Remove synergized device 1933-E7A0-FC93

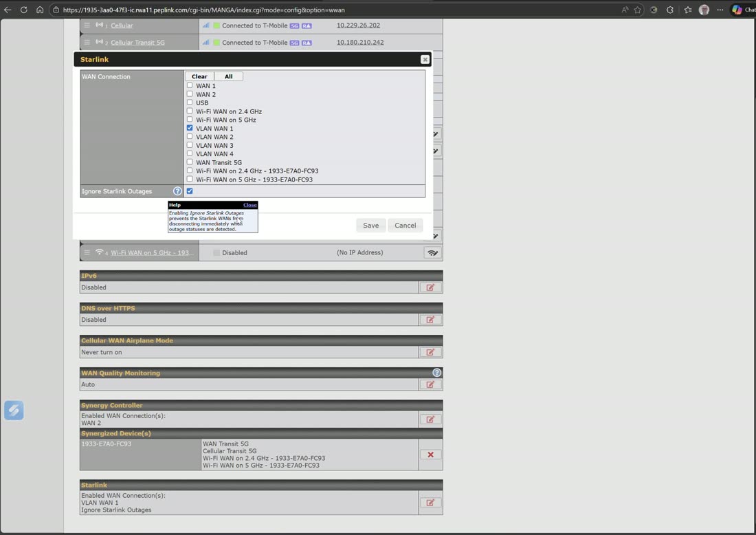430,455
